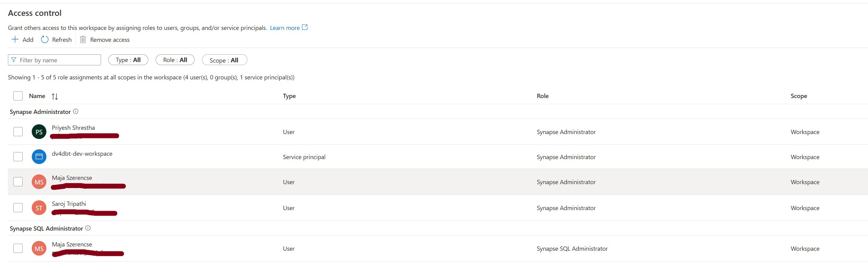The width and height of the screenshot is (868, 277).
Task: Click the Type column header
Action: click(x=289, y=96)
